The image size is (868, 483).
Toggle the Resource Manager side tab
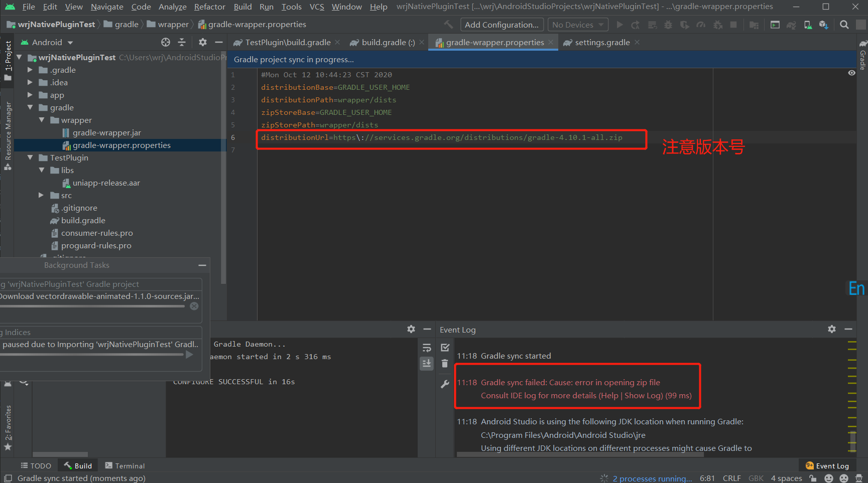pos(8,136)
